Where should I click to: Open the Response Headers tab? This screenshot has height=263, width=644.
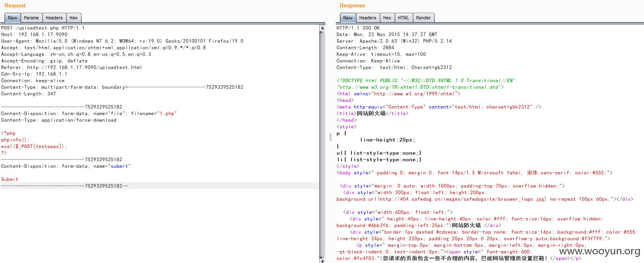pos(368,18)
